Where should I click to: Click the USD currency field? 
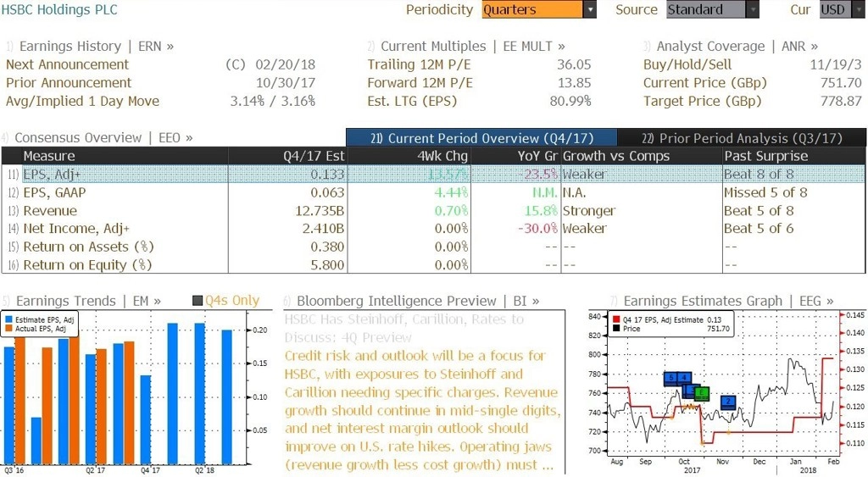tap(834, 9)
